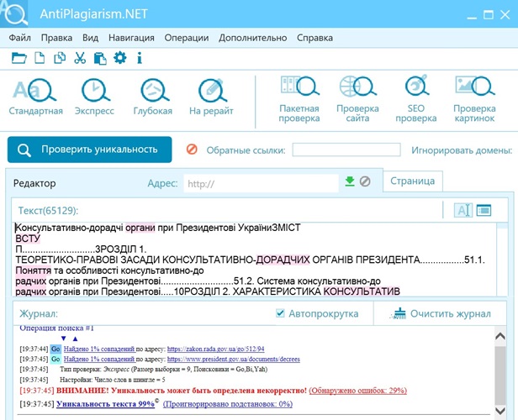
Task: Click the open folder icon in toolbar
Action: 18,58
